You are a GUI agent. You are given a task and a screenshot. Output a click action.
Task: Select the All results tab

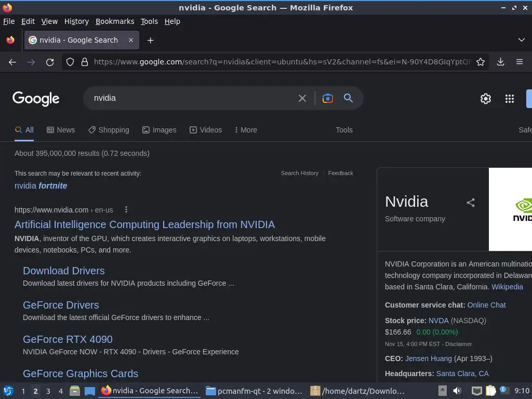click(x=24, y=130)
